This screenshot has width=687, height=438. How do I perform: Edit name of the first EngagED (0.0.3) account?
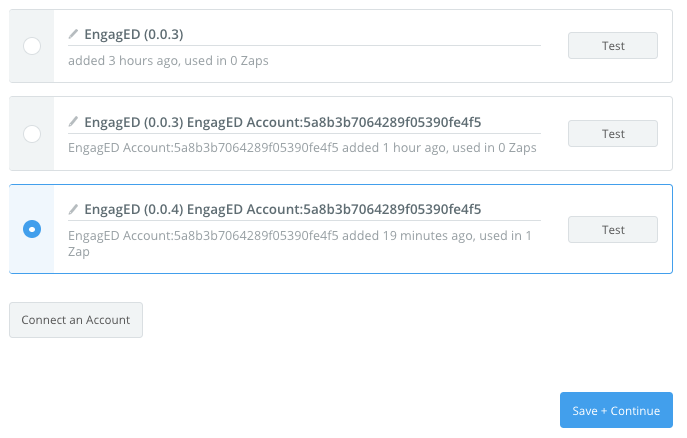click(x=73, y=34)
